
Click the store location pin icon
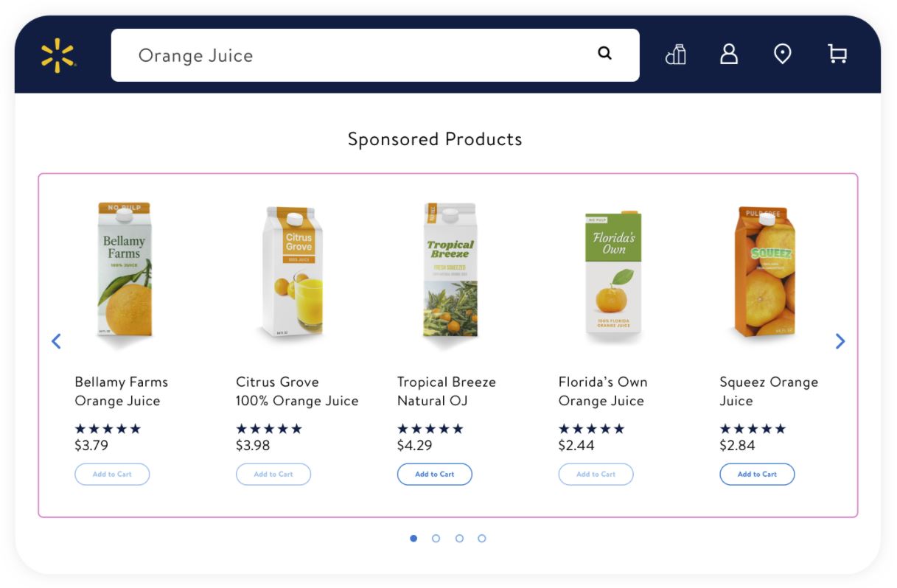782,55
